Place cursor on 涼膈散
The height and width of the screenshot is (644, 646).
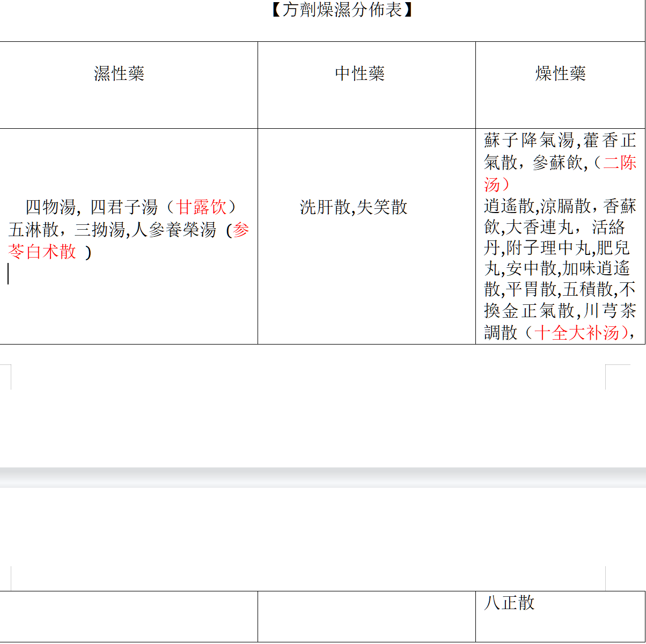pyautogui.click(x=565, y=206)
